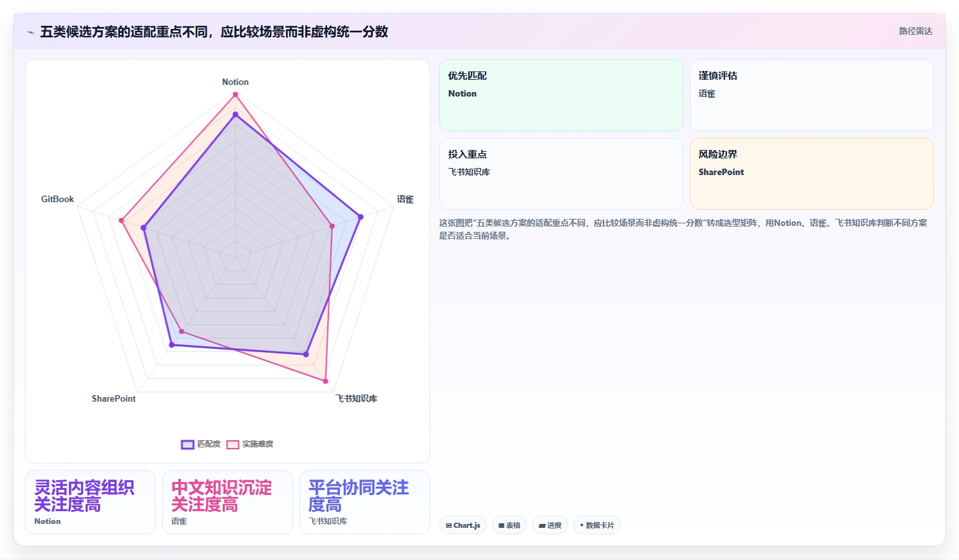The height and width of the screenshot is (560, 959).
Task: Select purple 匹配度 point on GitBook axis
Action: click(144, 228)
